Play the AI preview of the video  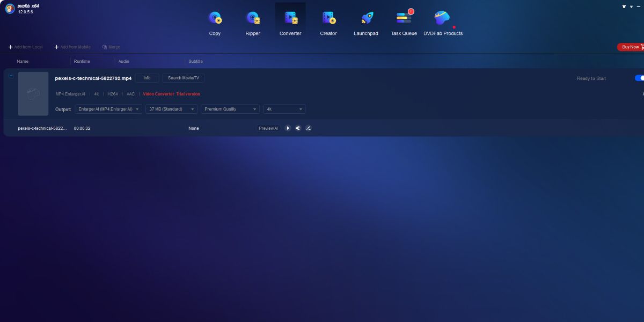288,128
